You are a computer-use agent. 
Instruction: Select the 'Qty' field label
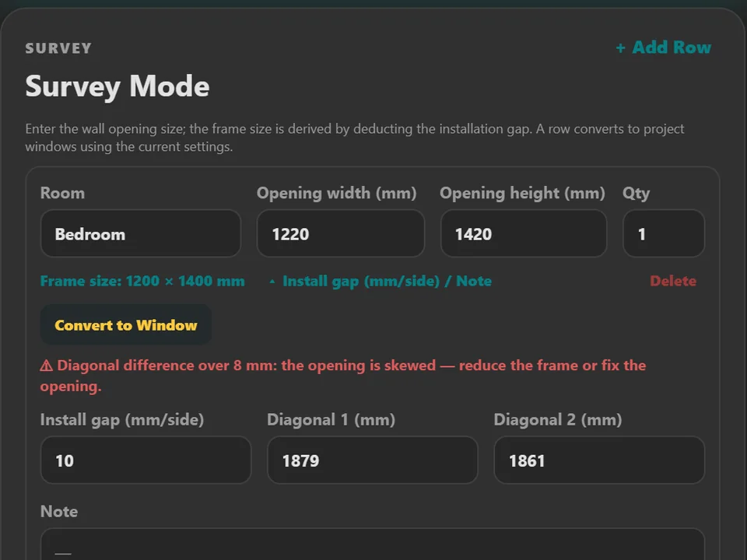coord(636,194)
